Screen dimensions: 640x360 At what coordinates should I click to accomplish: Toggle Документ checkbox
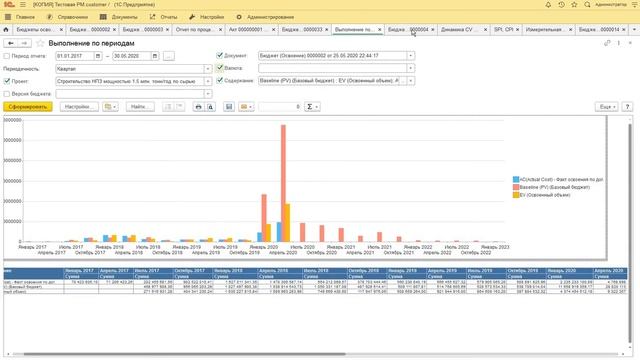click(x=220, y=55)
